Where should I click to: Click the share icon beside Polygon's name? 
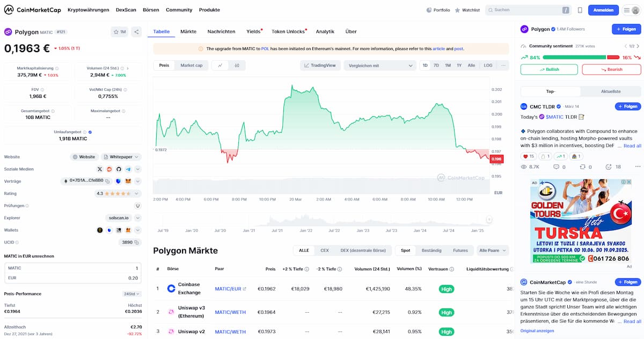[x=136, y=32]
